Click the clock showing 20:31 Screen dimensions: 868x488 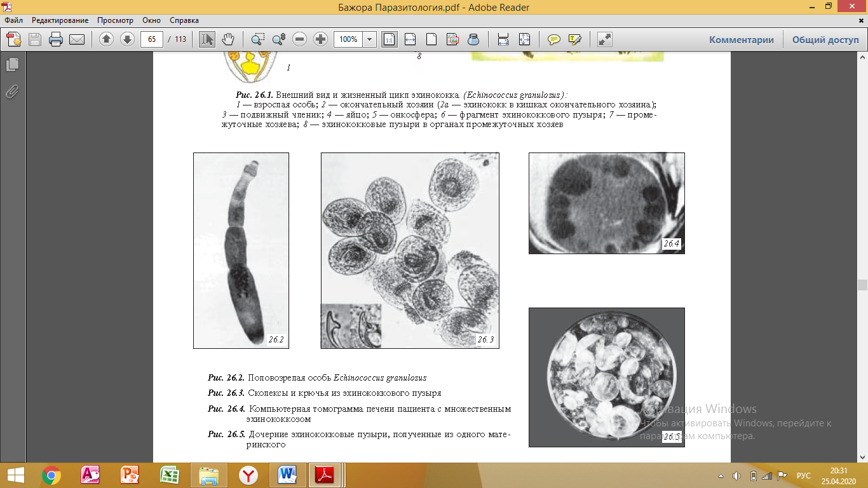839,470
